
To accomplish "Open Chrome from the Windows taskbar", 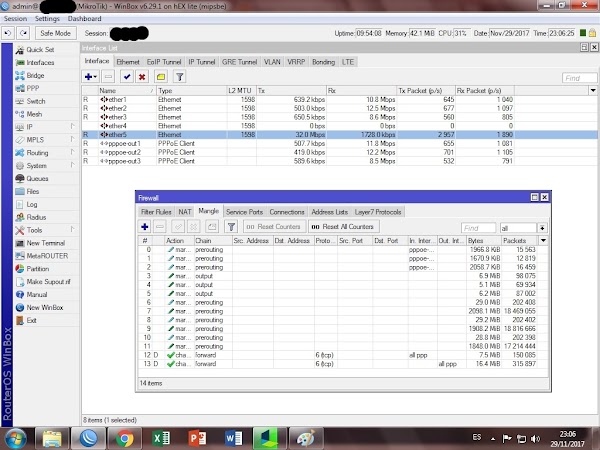I will click(x=124, y=439).
